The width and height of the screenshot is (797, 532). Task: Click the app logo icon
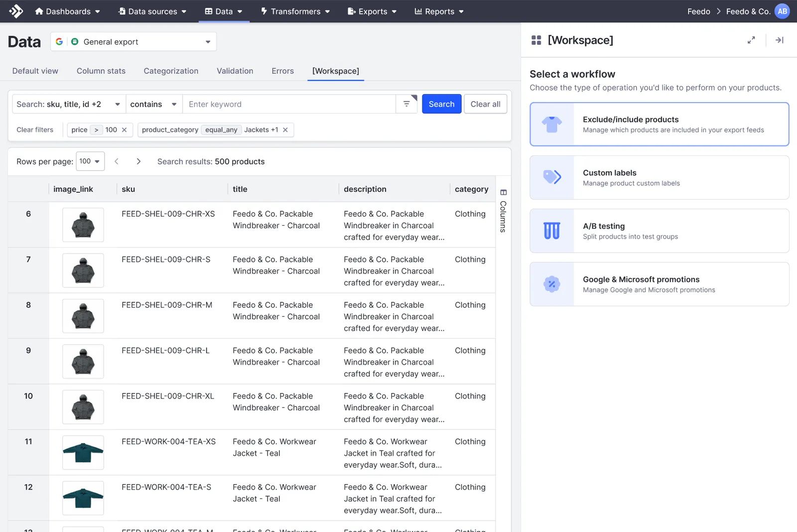coord(16,11)
